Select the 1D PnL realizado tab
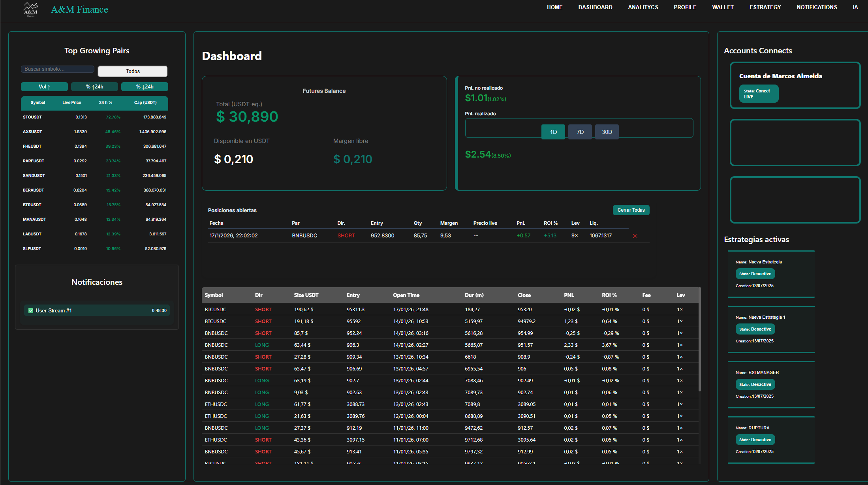Viewport: 868px width, 485px height. coord(553,132)
